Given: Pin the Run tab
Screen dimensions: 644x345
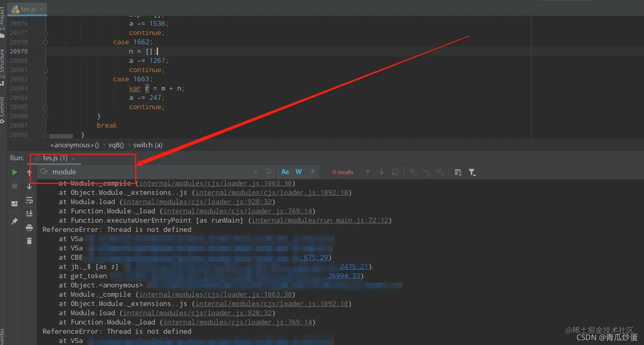Looking at the screenshot, I should (14, 221).
